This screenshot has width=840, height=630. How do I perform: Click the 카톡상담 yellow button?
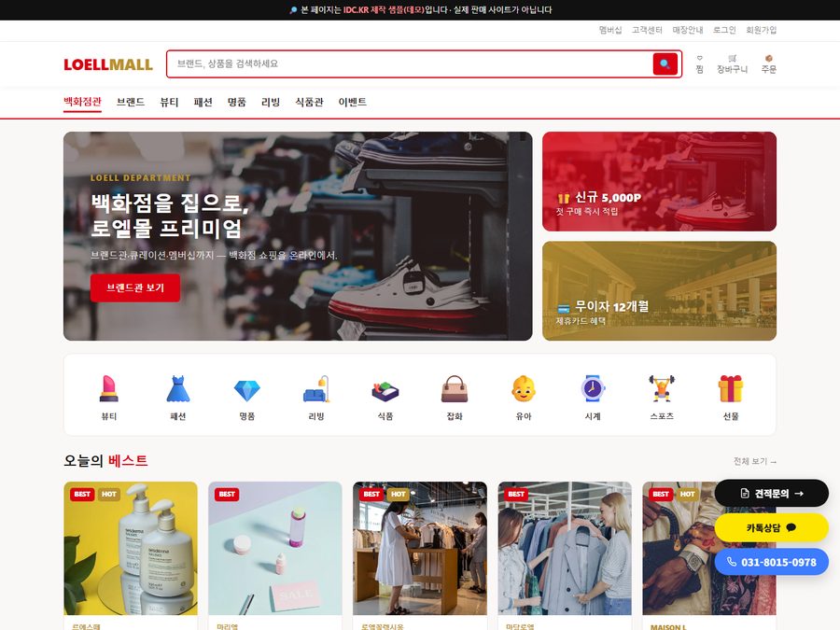[x=772, y=527]
